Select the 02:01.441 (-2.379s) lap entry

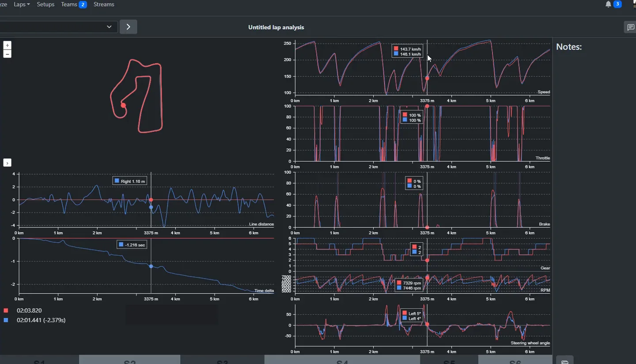(x=41, y=320)
